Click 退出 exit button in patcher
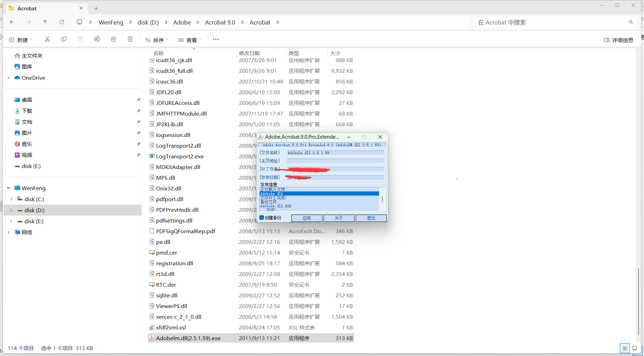 [x=371, y=218]
